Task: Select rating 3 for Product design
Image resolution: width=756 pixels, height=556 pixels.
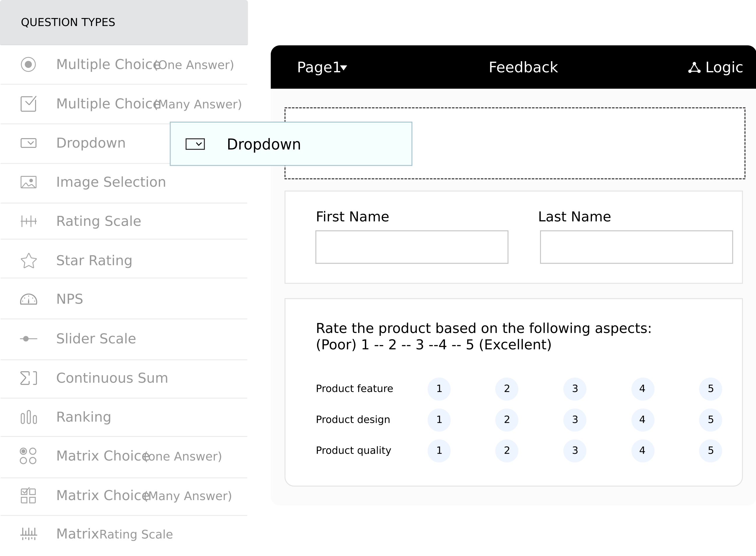Action: pyautogui.click(x=574, y=420)
